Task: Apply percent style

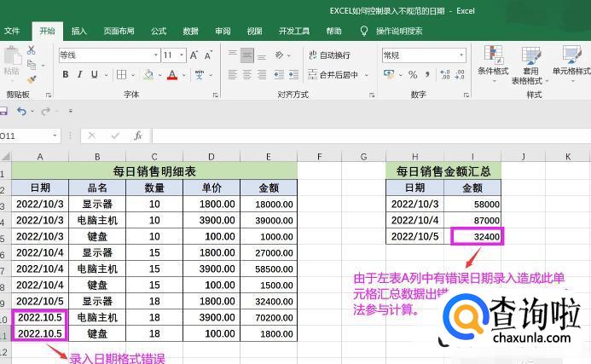Action: [x=413, y=75]
